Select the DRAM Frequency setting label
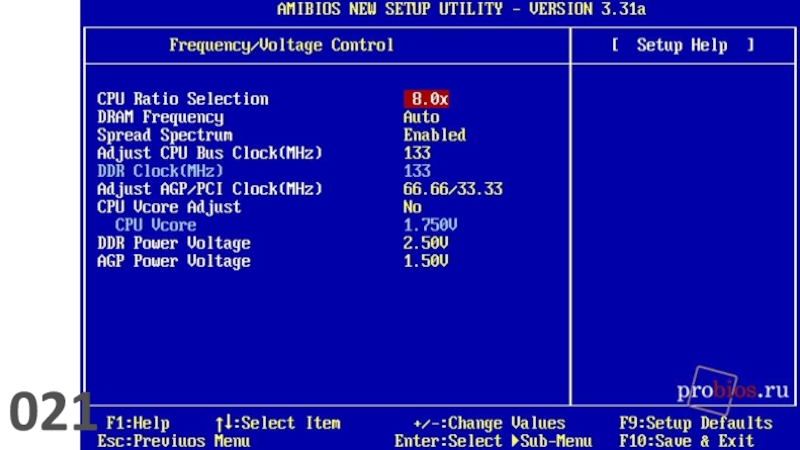 tap(160, 117)
